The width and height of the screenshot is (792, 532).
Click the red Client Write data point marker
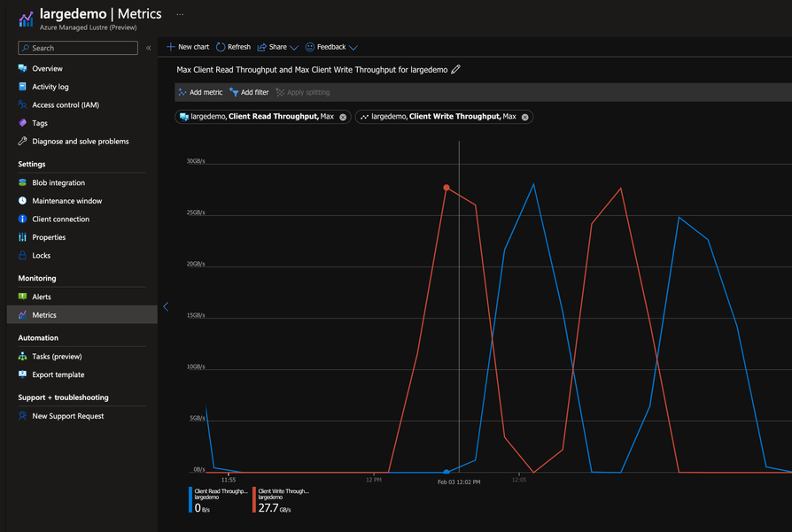click(446, 188)
